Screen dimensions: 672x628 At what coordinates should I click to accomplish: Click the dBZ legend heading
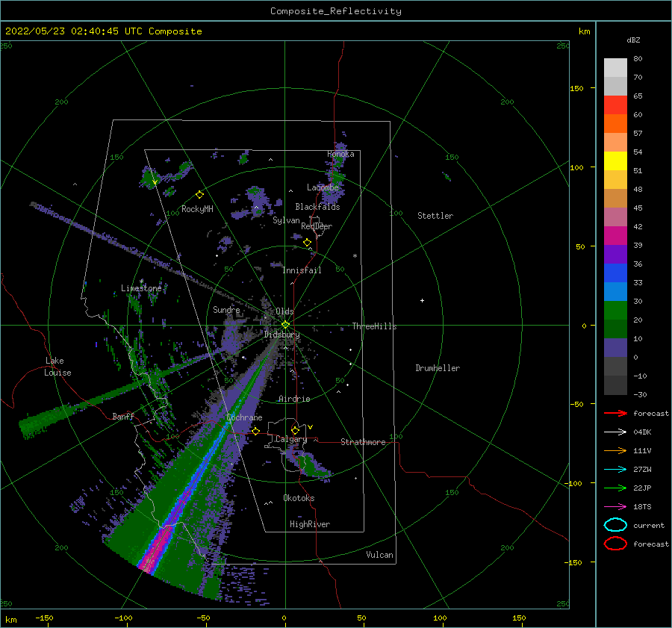tap(633, 40)
